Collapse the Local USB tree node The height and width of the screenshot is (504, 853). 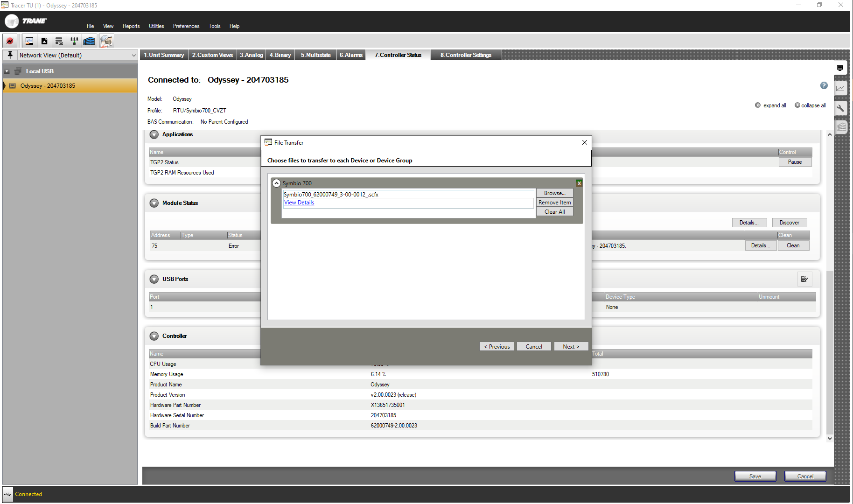coord(7,71)
